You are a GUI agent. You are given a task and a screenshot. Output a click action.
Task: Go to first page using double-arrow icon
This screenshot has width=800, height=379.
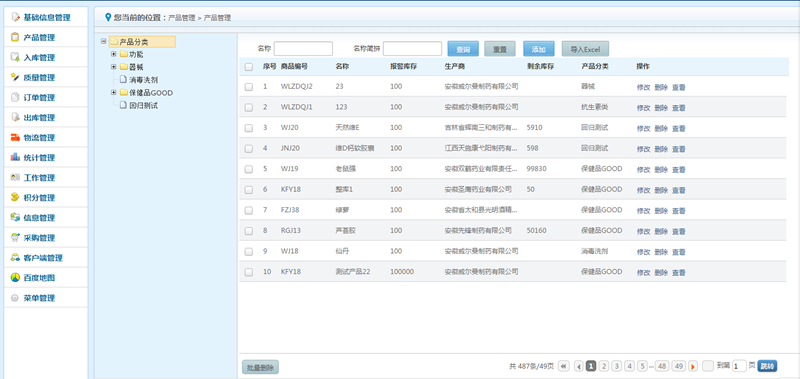pyautogui.click(x=564, y=366)
